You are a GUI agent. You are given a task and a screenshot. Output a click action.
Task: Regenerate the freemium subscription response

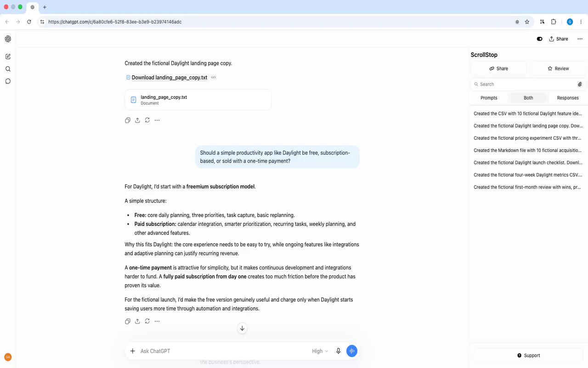pyautogui.click(x=147, y=322)
